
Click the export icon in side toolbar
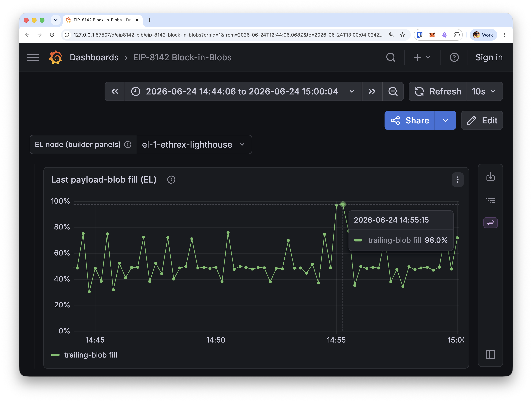[x=490, y=177]
